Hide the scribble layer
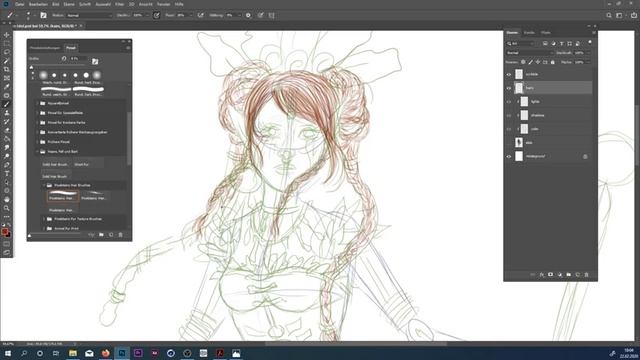The height and width of the screenshot is (360, 640). pyautogui.click(x=509, y=74)
